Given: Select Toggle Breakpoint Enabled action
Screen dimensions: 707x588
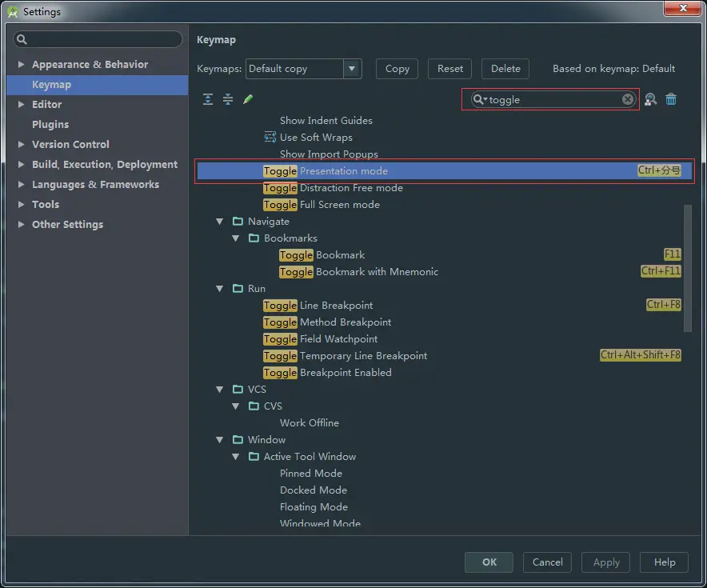Looking at the screenshot, I should [x=327, y=373].
